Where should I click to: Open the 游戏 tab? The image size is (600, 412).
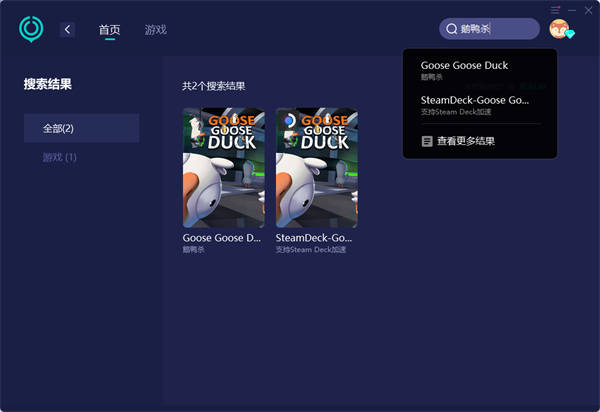point(155,30)
